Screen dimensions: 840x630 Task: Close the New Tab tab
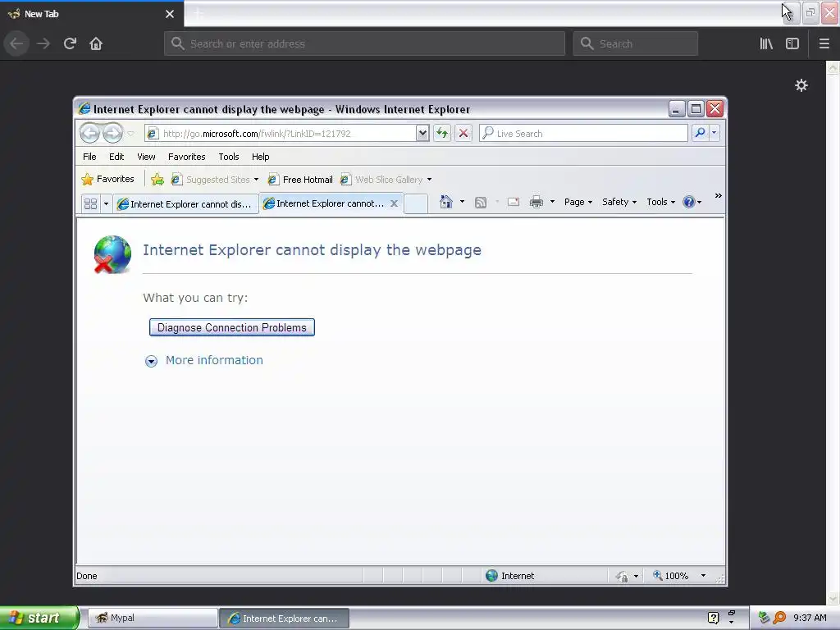tap(170, 14)
